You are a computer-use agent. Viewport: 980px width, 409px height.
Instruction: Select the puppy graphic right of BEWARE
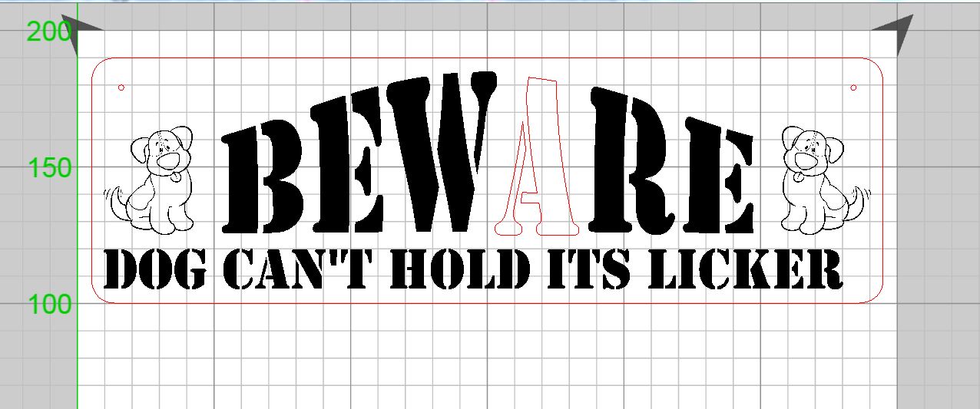coord(826,180)
